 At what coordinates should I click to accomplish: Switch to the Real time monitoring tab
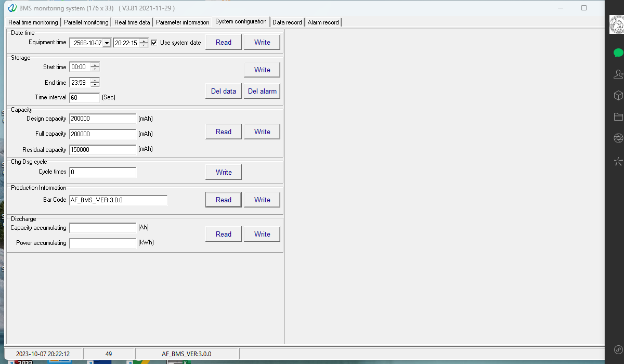click(x=33, y=22)
